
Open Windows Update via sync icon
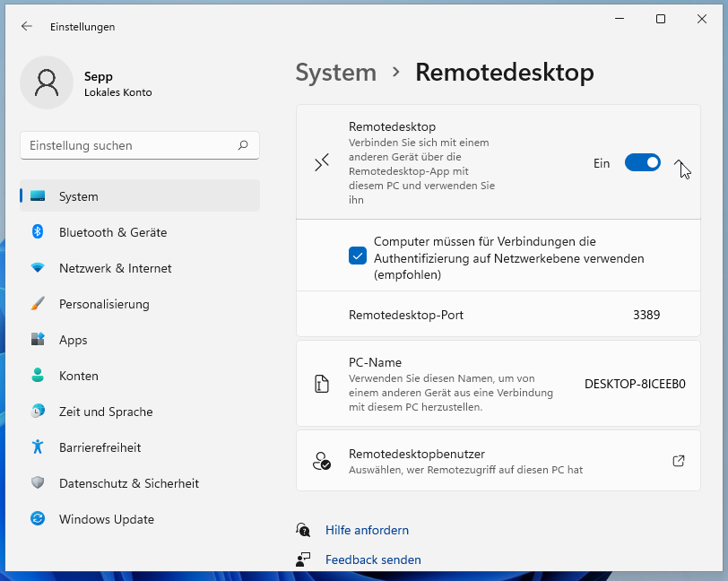pyautogui.click(x=38, y=518)
